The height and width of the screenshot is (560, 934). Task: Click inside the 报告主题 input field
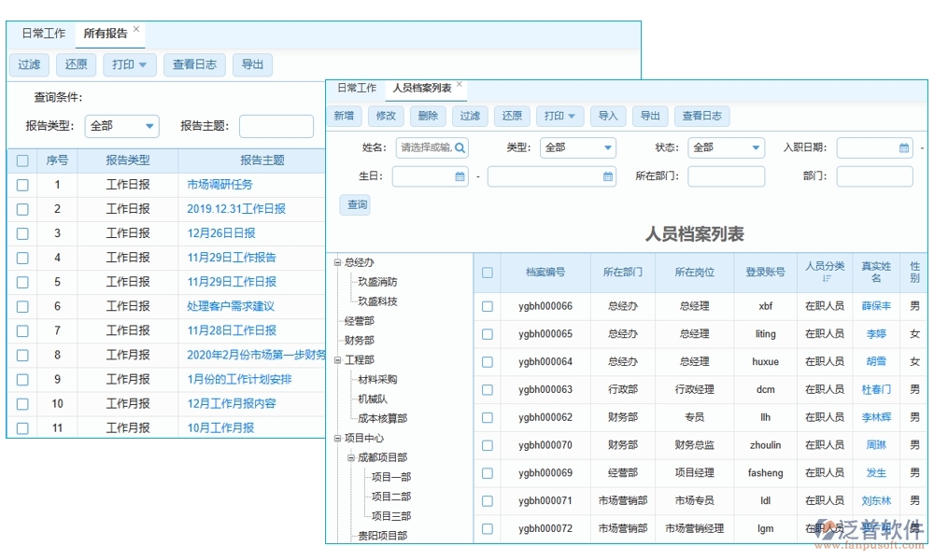tap(276, 126)
